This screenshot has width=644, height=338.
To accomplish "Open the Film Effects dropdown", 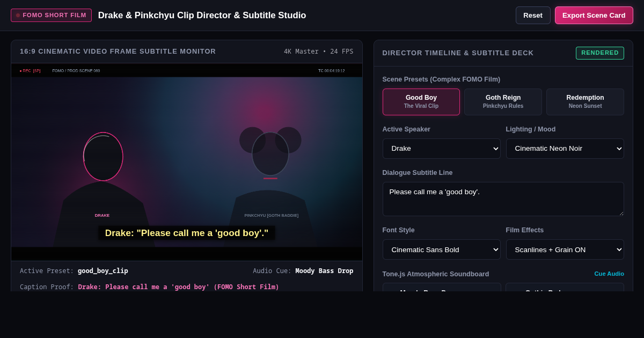I will point(565,249).
